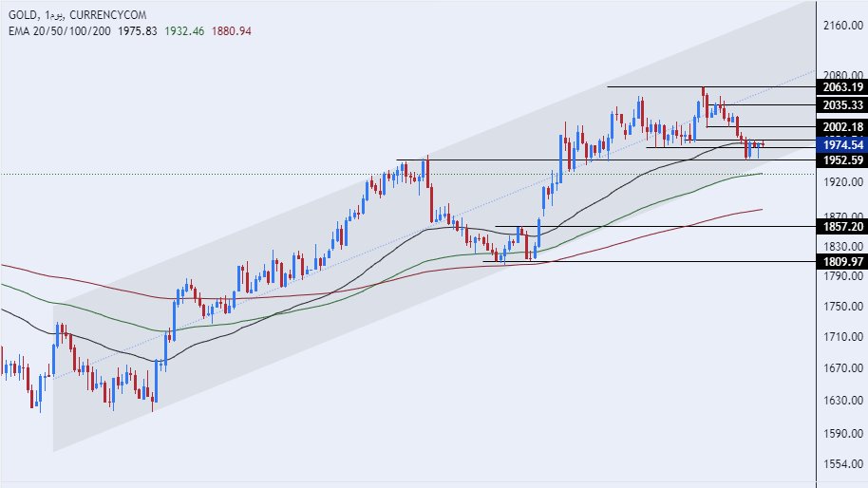The image size is (868, 488).
Task: Select the 2063.19 price level label
Action: click(843, 86)
